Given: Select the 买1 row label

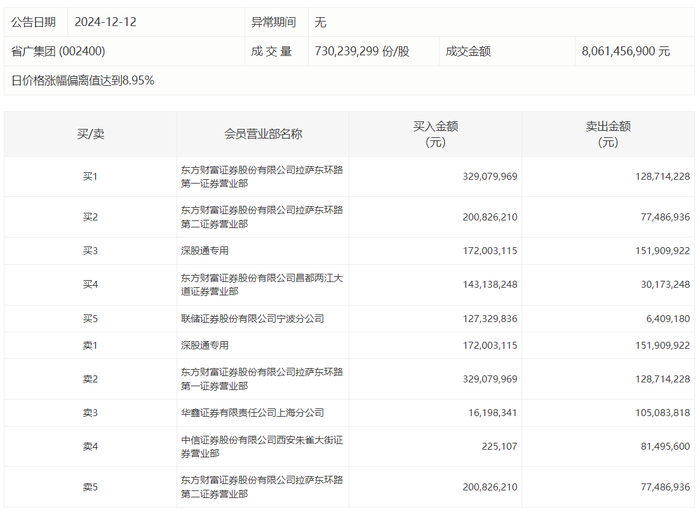Looking at the screenshot, I should (x=90, y=176).
